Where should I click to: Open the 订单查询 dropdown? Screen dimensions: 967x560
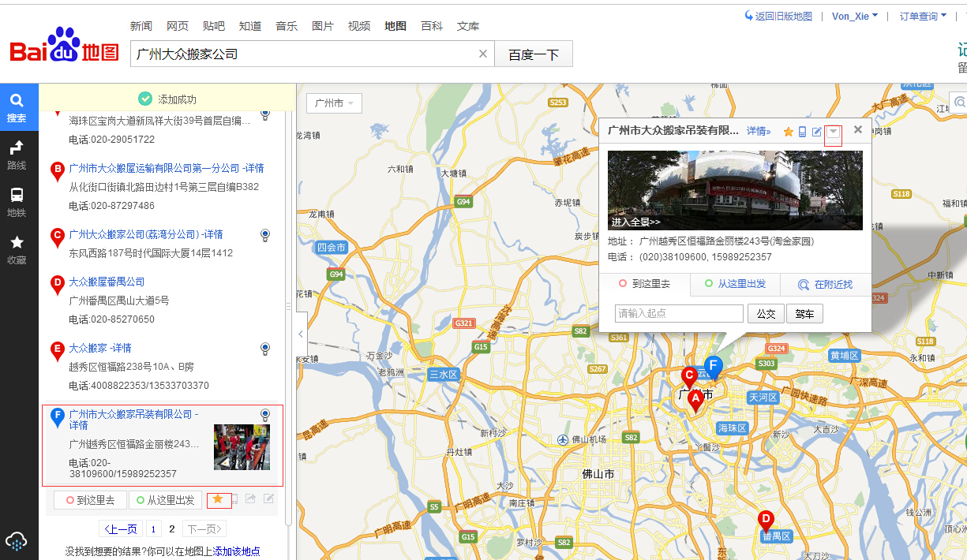923,16
